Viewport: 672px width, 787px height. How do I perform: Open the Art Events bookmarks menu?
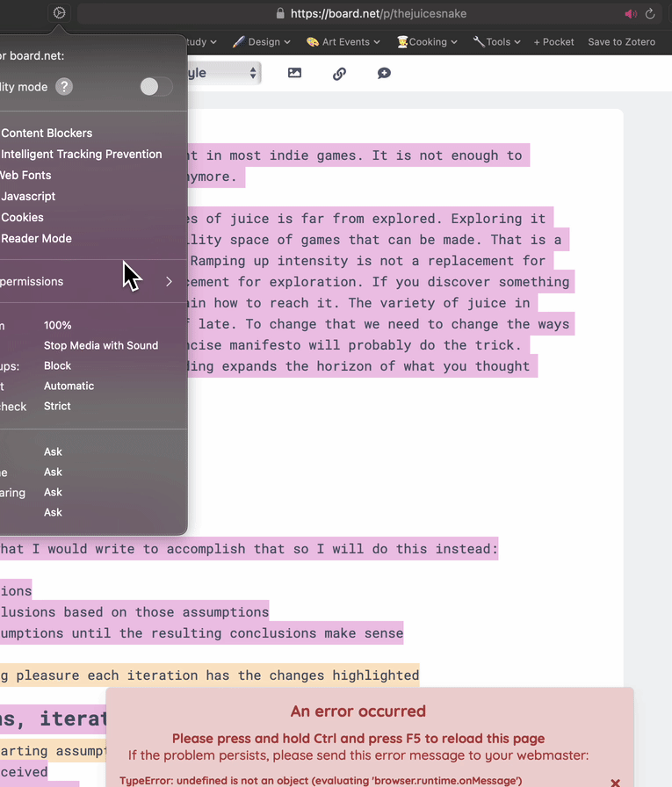pyautogui.click(x=343, y=41)
